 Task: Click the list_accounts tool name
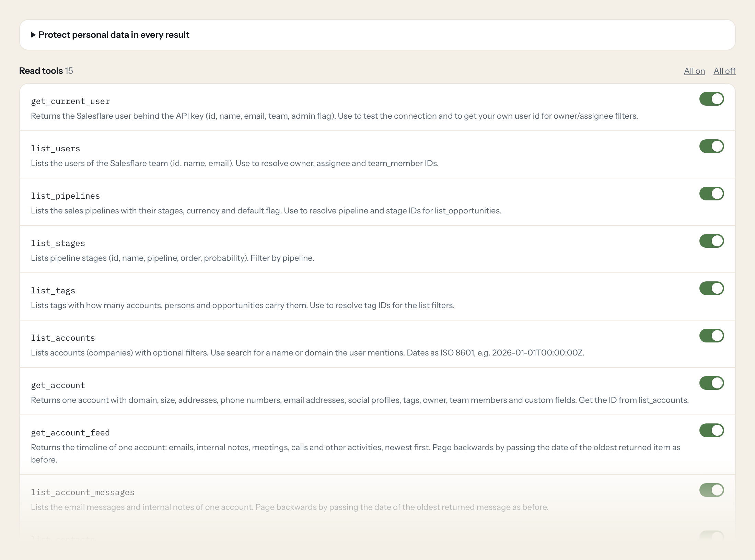(x=63, y=338)
